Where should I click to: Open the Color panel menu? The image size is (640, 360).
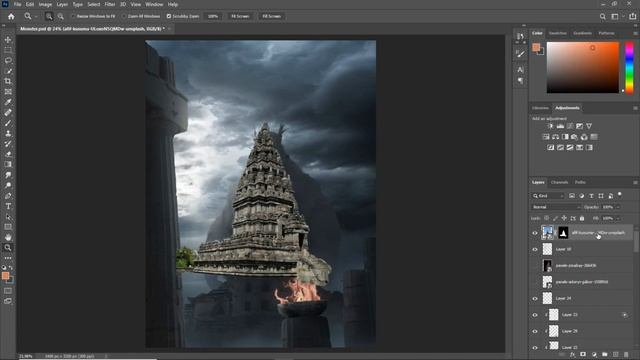635,33
